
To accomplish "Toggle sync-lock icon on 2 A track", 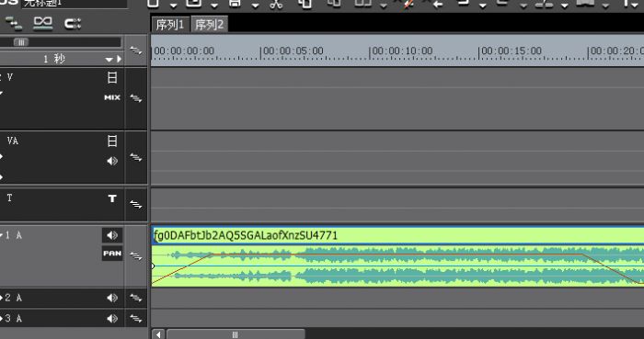I will click(x=136, y=298).
